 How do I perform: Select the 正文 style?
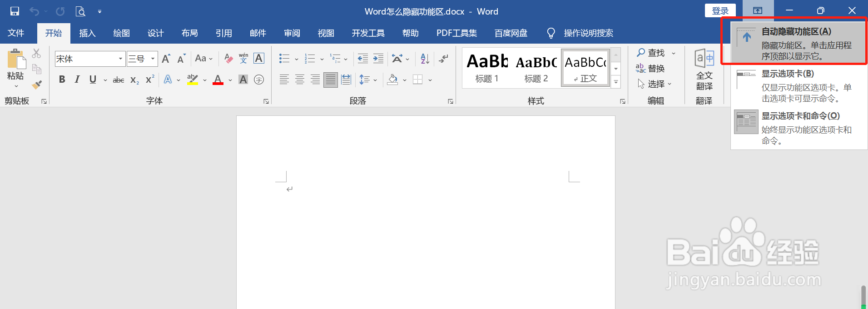(585, 68)
